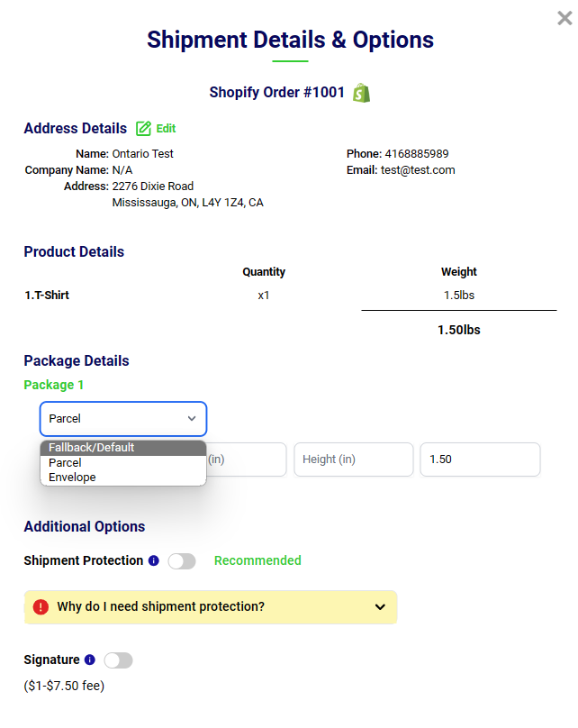Open the Parcel package type dropdown

(123, 419)
